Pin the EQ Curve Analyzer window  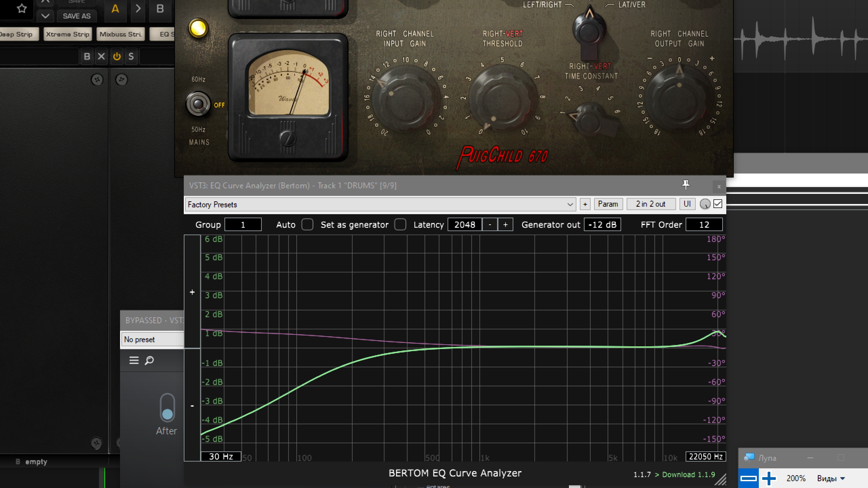click(x=686, y=185)
